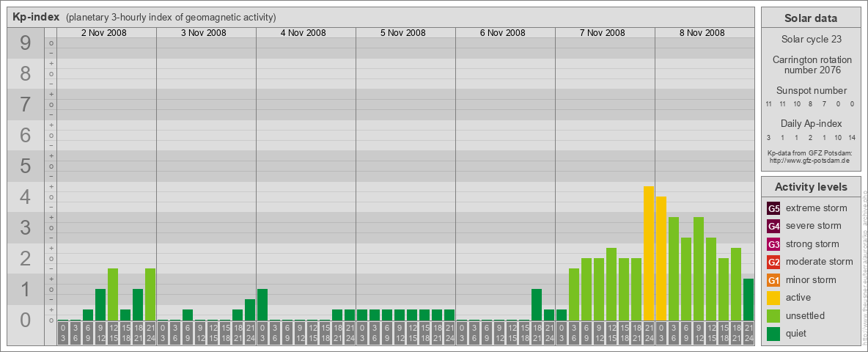The height and width of the screenshot is (352, 868).
Task: Click the light green bar on 2 Nov 12-15
Action: point(113,295)
